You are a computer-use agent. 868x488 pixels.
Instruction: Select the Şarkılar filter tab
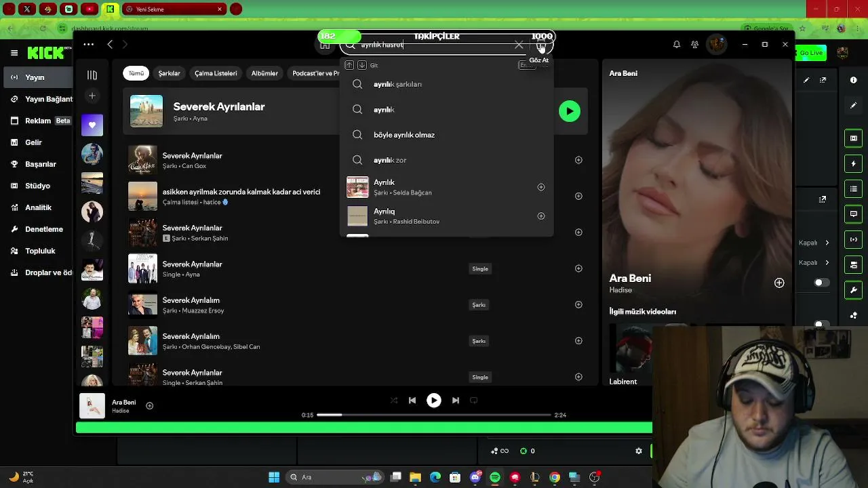click(170, 73)
